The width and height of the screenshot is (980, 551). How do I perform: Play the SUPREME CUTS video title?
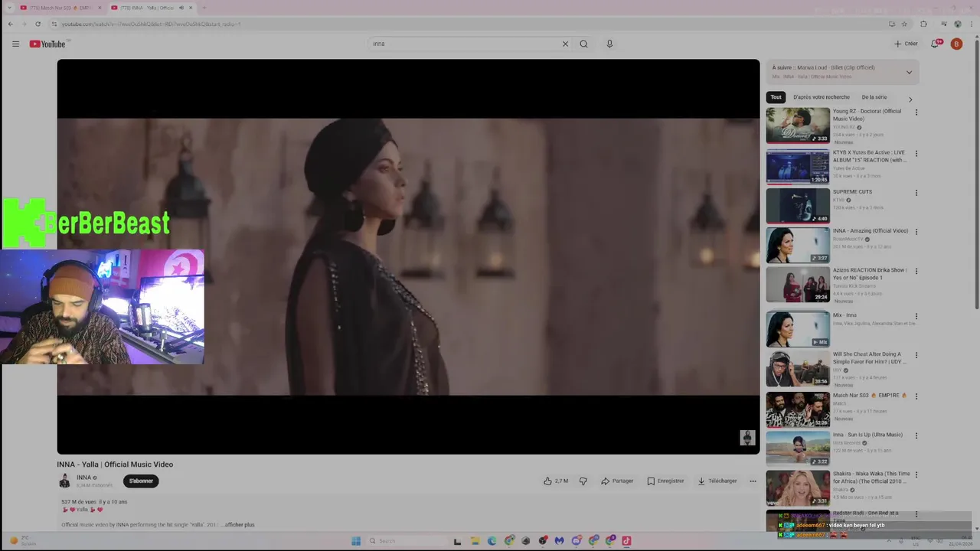(852, 192)
